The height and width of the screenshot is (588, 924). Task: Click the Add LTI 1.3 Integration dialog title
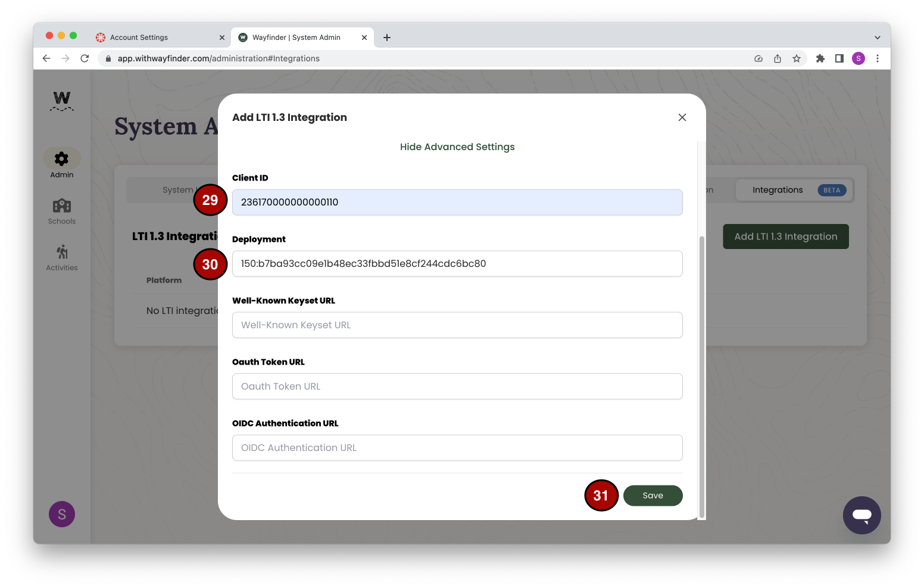click(289, 117)
